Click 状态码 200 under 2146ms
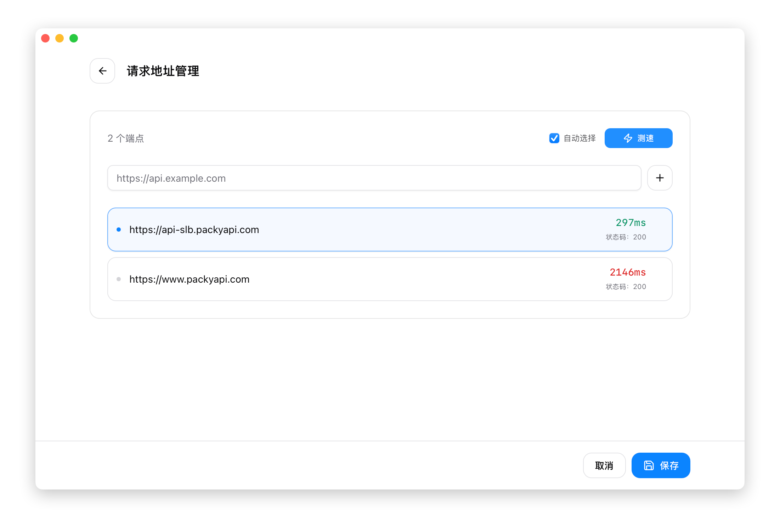The width and height of the screenshot is (780, 532). (626, 287)
